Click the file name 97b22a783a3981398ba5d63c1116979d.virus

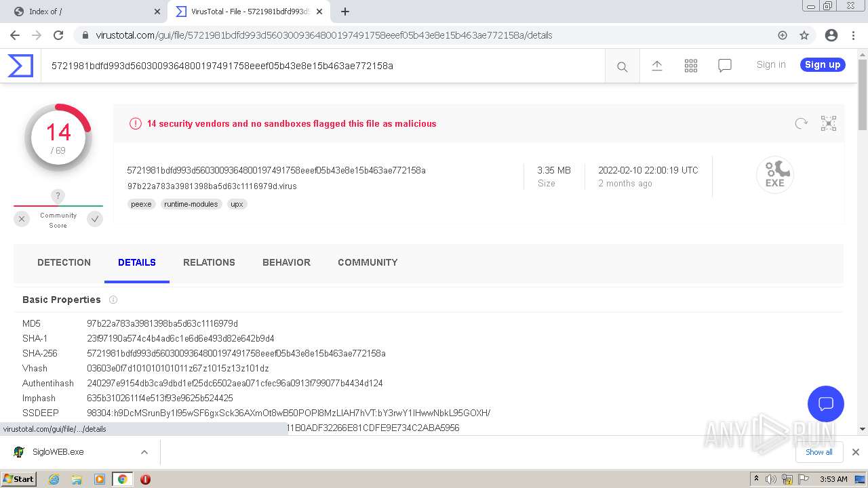pyautogui.click(x=212, y=186)
